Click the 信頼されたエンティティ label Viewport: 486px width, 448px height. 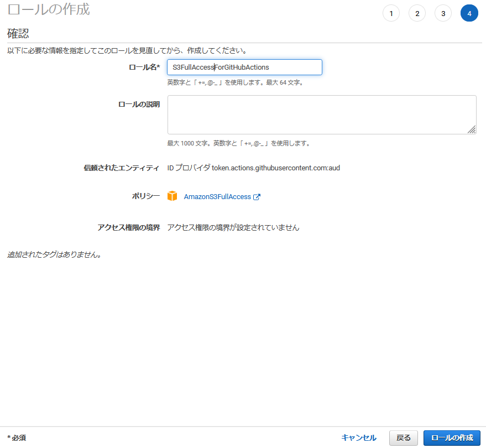pos(121,168)
